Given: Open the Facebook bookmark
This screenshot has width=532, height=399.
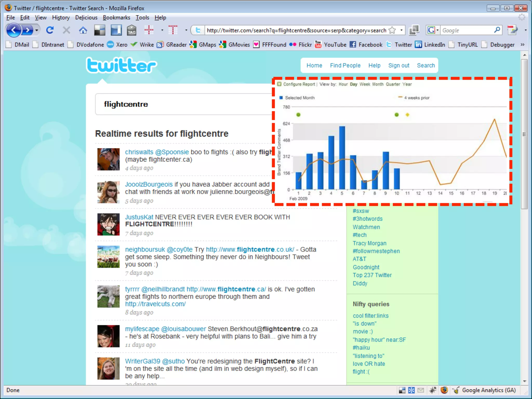Looking at the screenshot, I should pyautogui.click(x=366, y=45).
